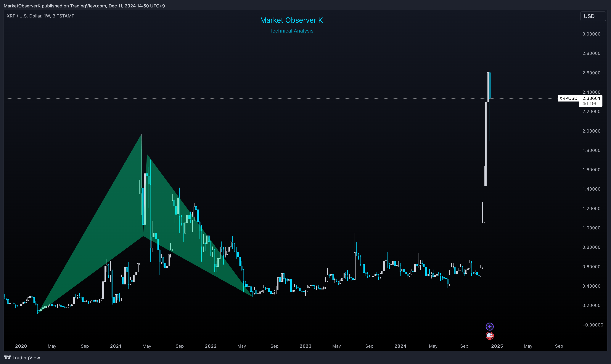
Task: Click the 0.80000 price axis label
Action: coord(591,247)
